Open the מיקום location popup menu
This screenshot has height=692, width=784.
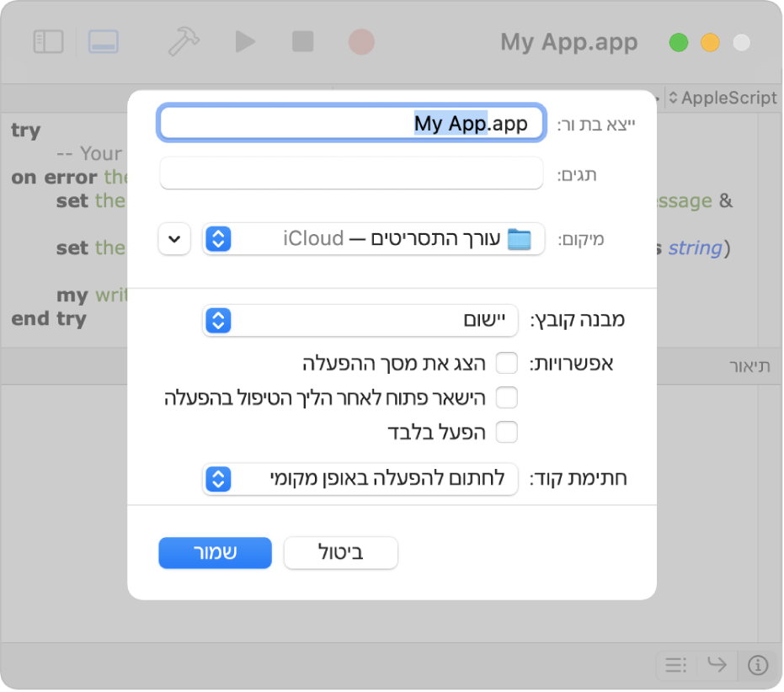[373, 239]
